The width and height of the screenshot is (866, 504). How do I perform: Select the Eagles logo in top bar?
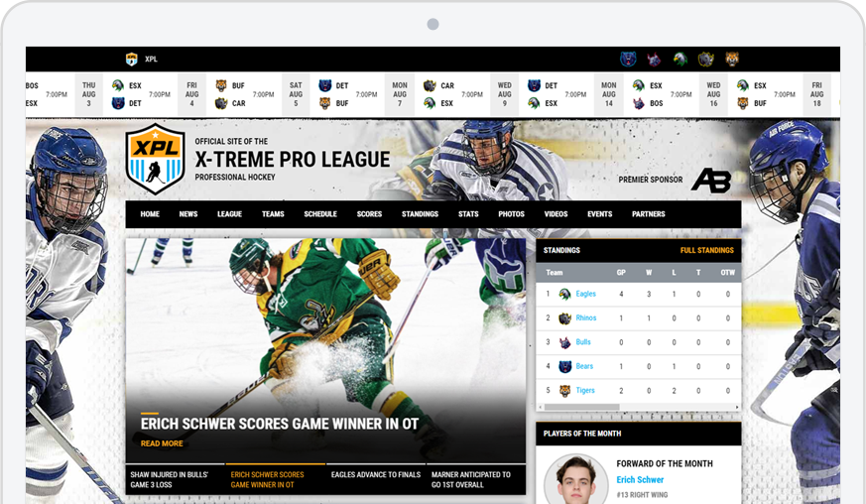[x=680, y=60]
